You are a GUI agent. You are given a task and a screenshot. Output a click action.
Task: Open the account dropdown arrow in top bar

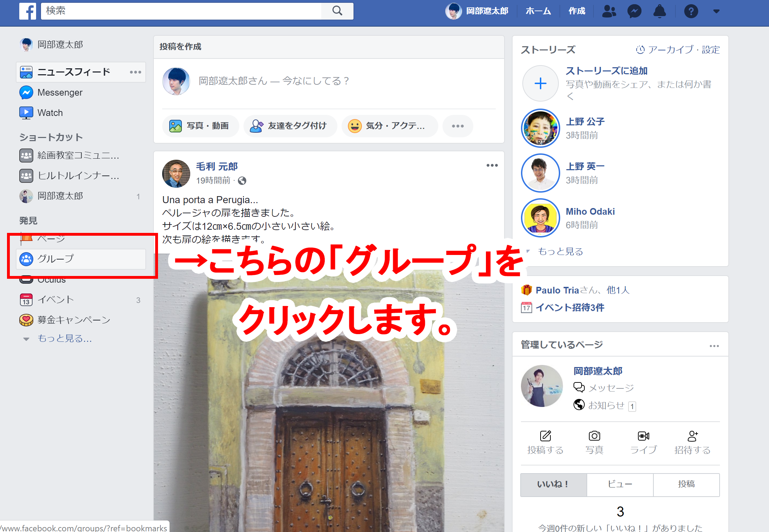click(716, 11)
